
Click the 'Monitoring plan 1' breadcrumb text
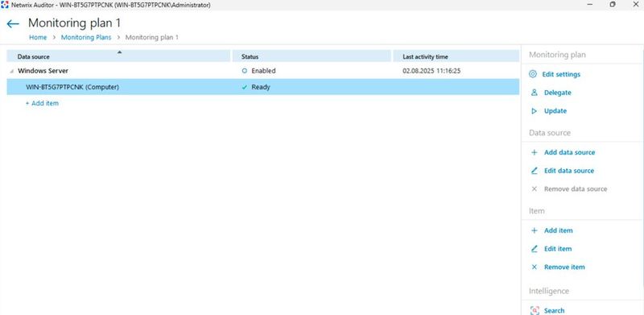[152, 37]
